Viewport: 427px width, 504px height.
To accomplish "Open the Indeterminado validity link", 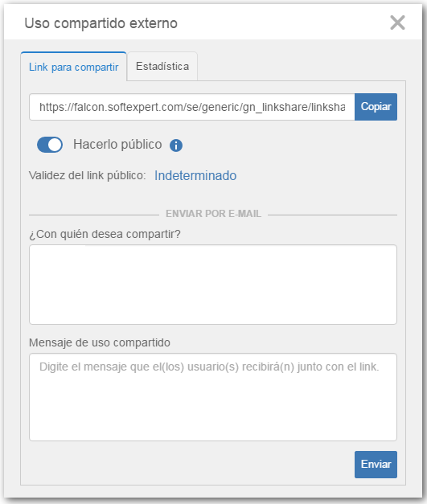I will pyautogui.click(x=195, y=176).
